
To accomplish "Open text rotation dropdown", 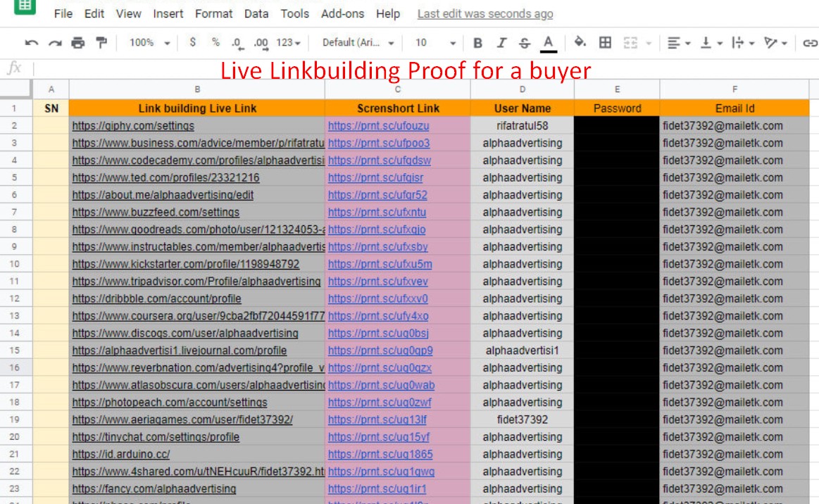I will [775, 43].
